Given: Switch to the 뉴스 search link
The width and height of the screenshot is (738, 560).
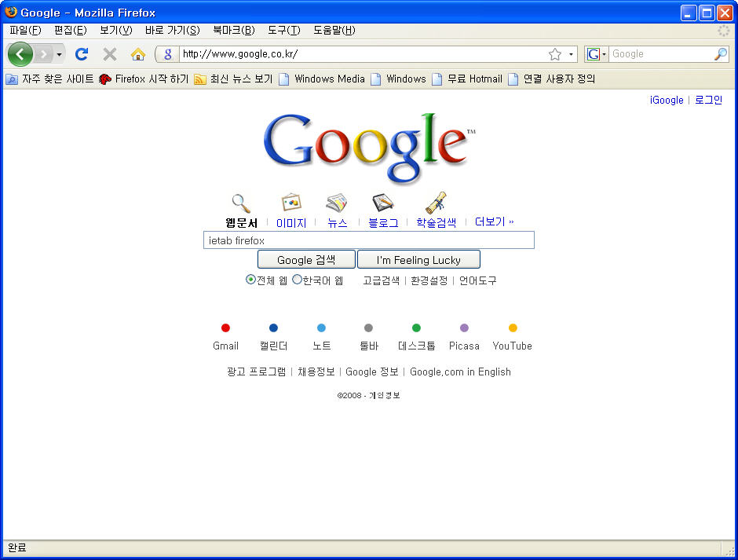Looking at the screenshot, I should point(338,223).
